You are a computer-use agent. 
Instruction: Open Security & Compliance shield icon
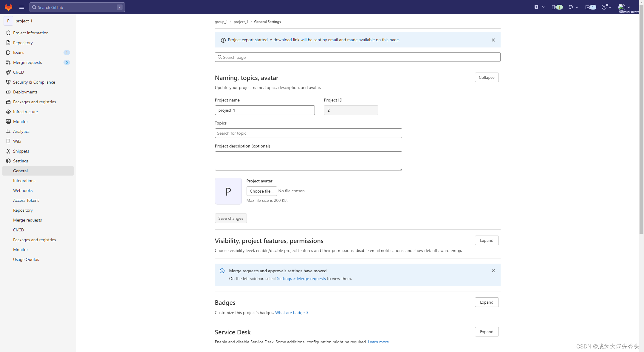tap(8, 82)
